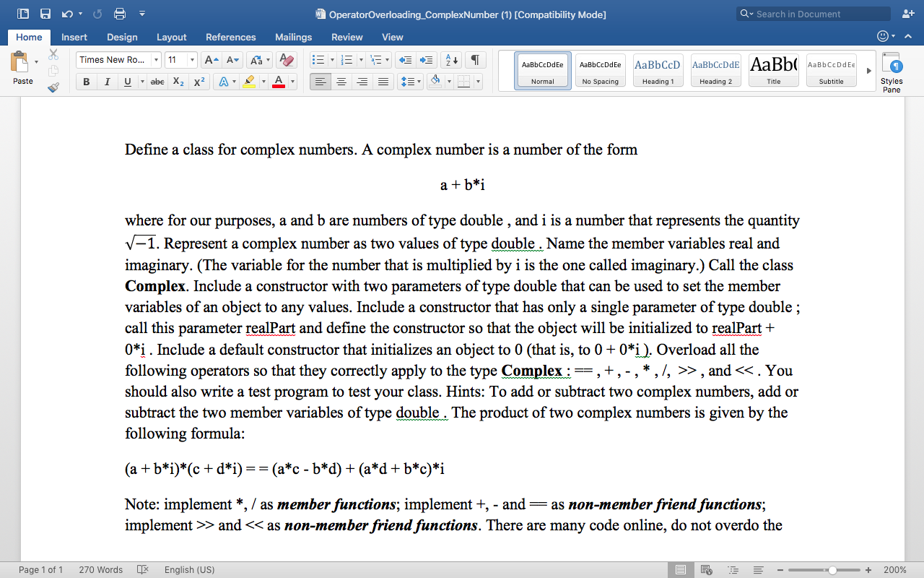Save the document from the Quick Access toolbar
This screenshot has height=578, width=924.
[x=45, y=13]
